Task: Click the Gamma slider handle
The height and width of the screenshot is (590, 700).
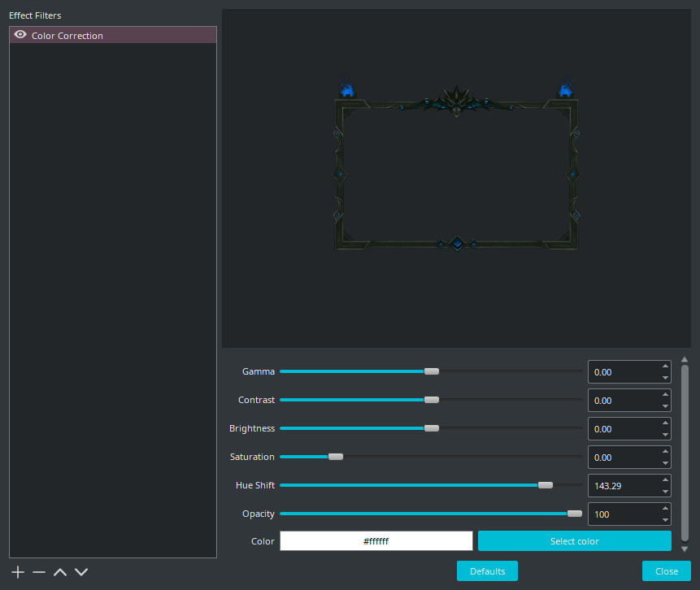Action: pos(431,371)
